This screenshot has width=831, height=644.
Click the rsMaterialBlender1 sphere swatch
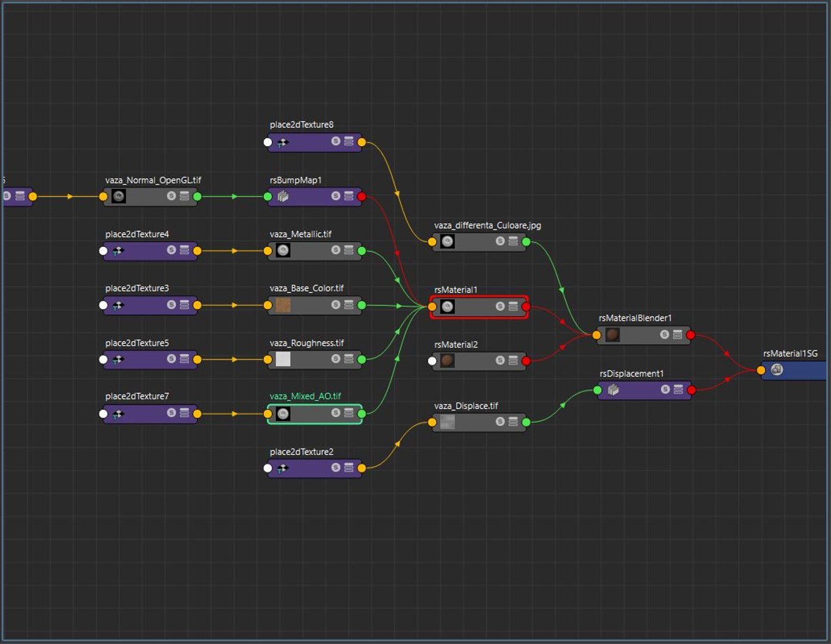pos(612,335)
